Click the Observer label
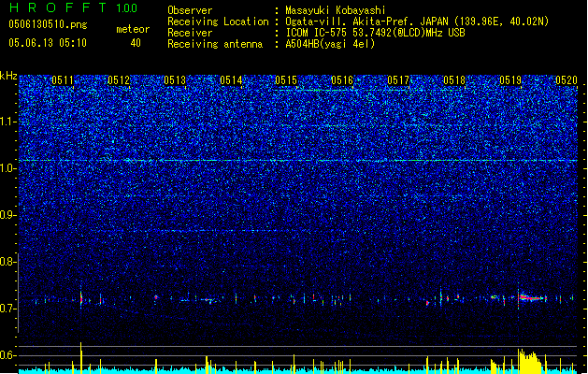This screenshot has width=588, height=374. tap(190, 10)
